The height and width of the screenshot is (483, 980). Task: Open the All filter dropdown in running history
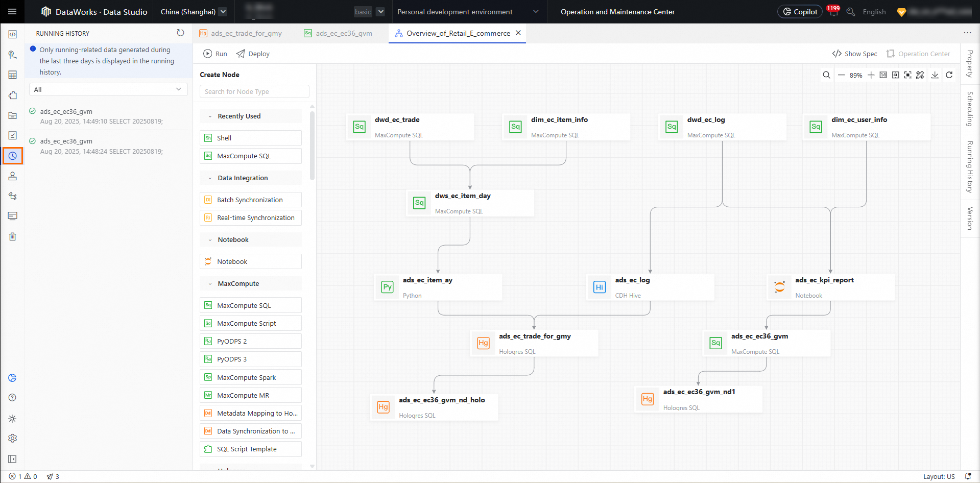point(108,89)
